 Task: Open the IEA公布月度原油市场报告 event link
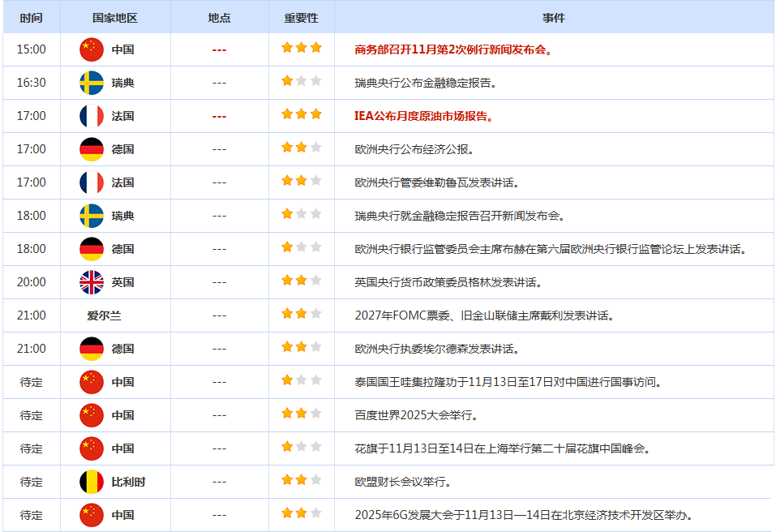tap(424, 116)
